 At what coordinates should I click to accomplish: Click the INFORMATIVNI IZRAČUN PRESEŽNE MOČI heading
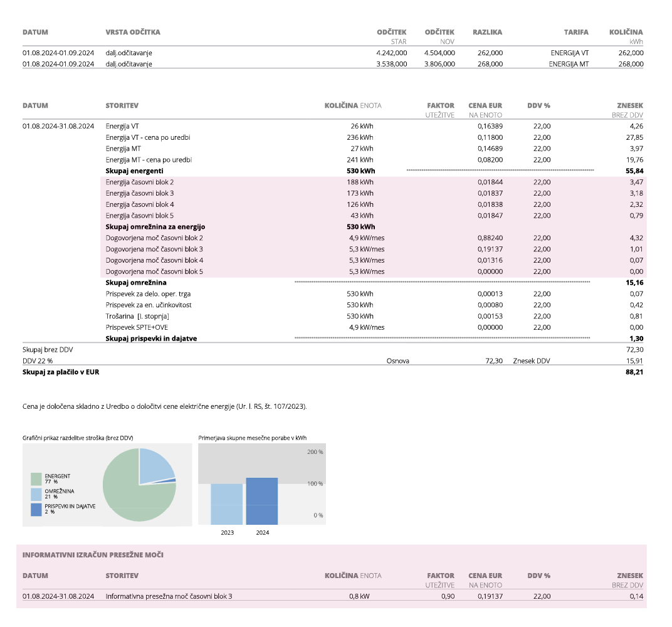[93, 555]
